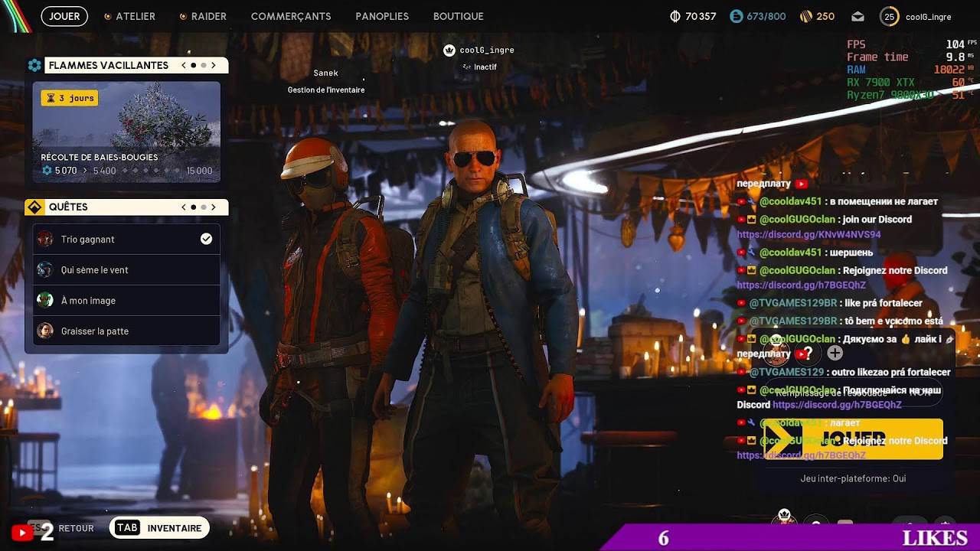Select coolG_ingre squad name above character
The image size is (980, 551).
coord(487,50)
